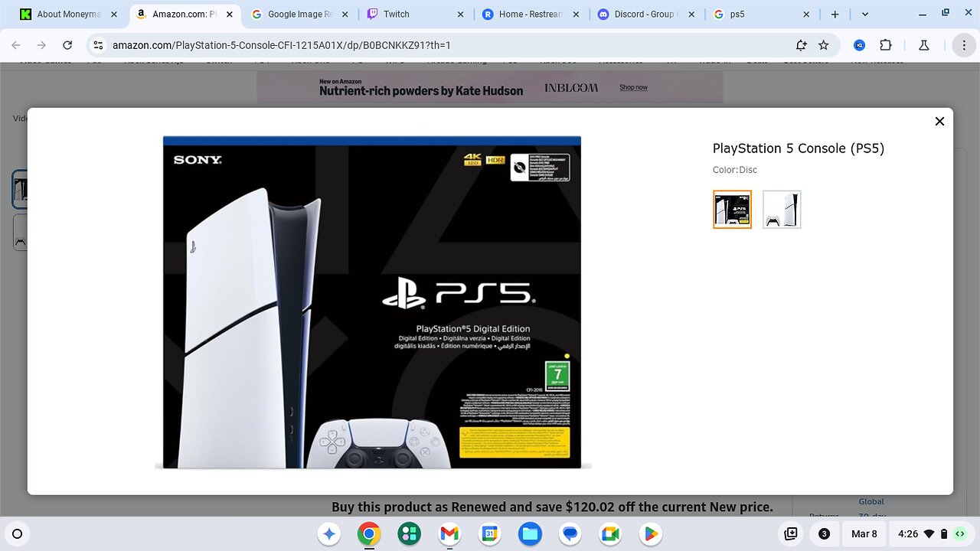Image resolution: width=980 pixels, height=551 pixels.
Task: Click the Kate Hudson INBLOOM ad banner
Action: pos(490,87)
